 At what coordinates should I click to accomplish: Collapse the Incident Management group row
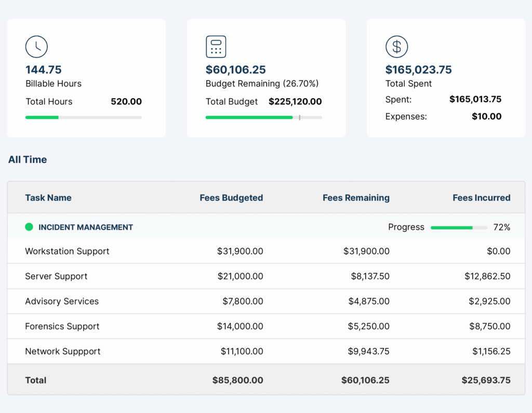pos(86,227)
